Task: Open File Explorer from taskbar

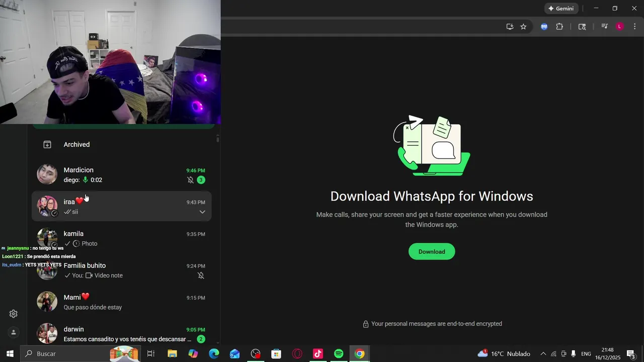Action: click(172, 354)
